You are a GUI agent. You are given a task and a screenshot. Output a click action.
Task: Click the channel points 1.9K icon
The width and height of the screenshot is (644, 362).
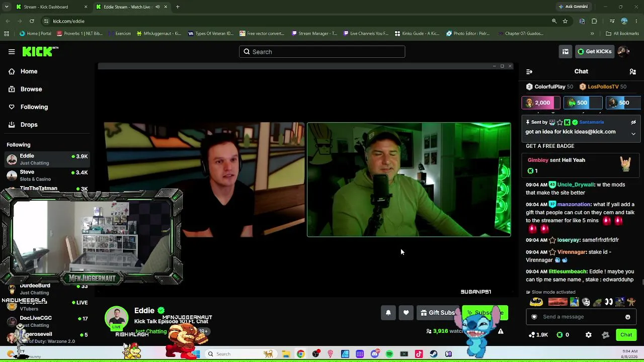pyautogui.click(x=532, y=335)
